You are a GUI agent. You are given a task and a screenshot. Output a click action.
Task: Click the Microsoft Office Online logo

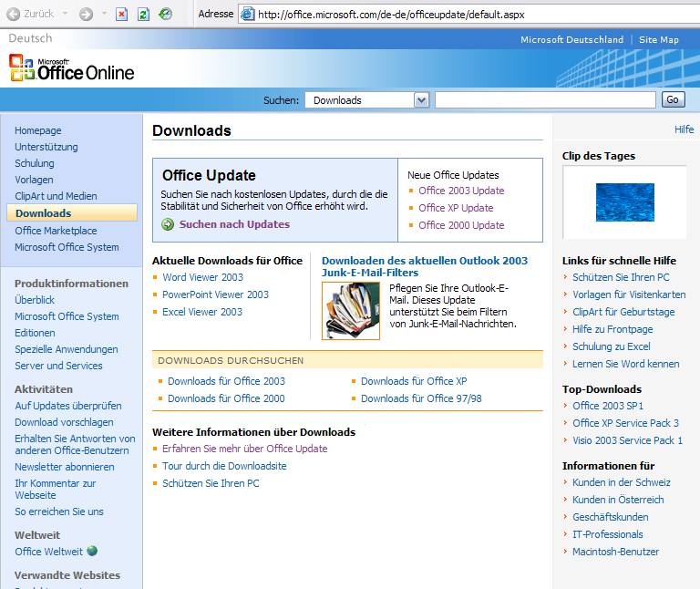(71, 67)
